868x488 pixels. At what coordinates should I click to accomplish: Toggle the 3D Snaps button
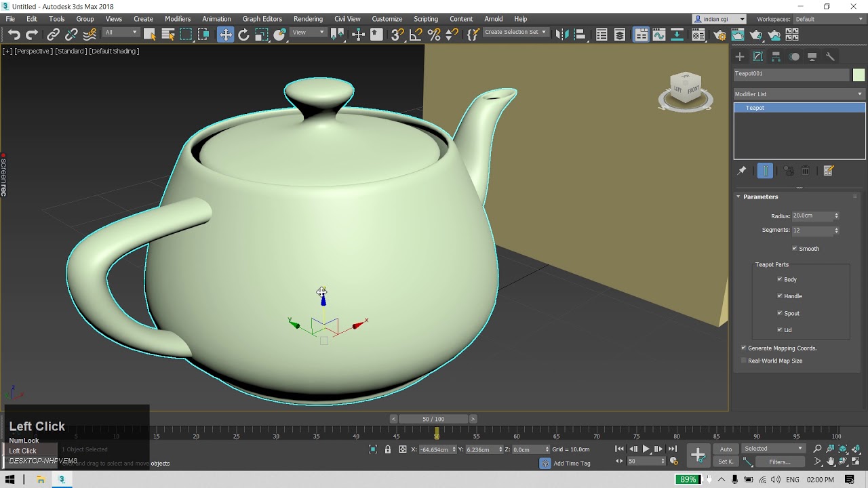point(397,35)
